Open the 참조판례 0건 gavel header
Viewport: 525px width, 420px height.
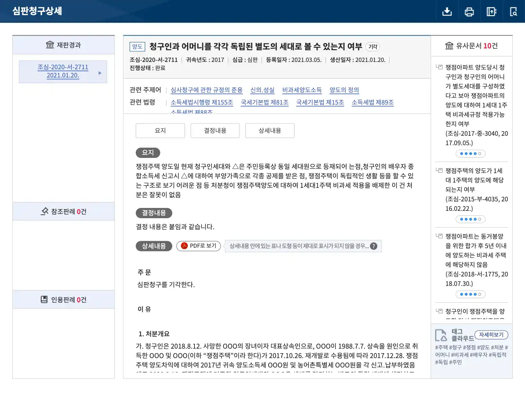(64, 211)
